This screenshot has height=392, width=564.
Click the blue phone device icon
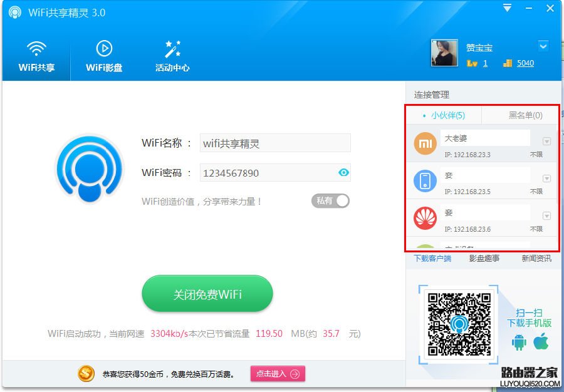425,181
